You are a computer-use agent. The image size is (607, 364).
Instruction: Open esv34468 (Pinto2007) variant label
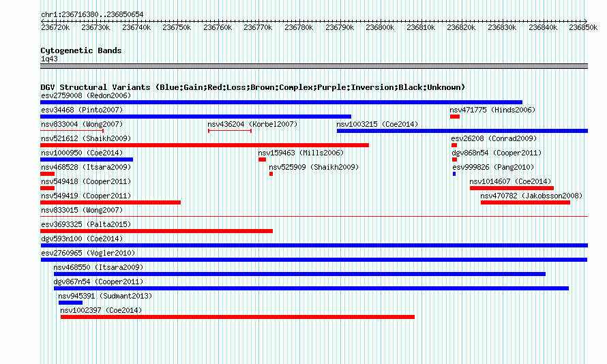[x=82, y=110]
